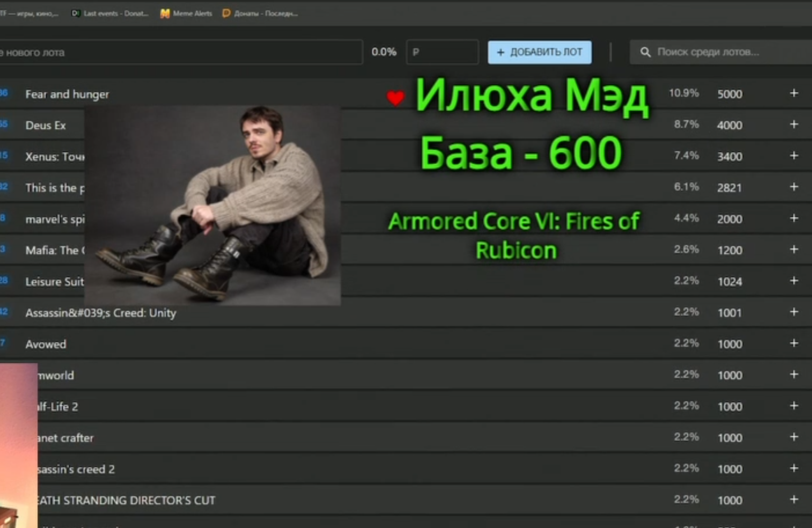The height and width of the screenshot is (528, 812).
Task: Select the anet crafter lot name
Action: pyautogui.click(x=66, y=438)
